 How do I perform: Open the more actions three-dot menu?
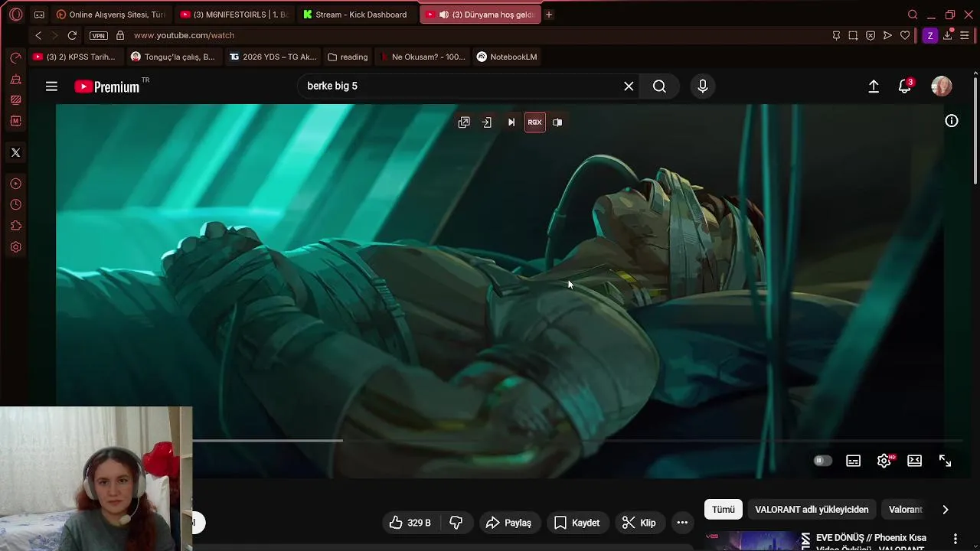(x=682, y=523)
